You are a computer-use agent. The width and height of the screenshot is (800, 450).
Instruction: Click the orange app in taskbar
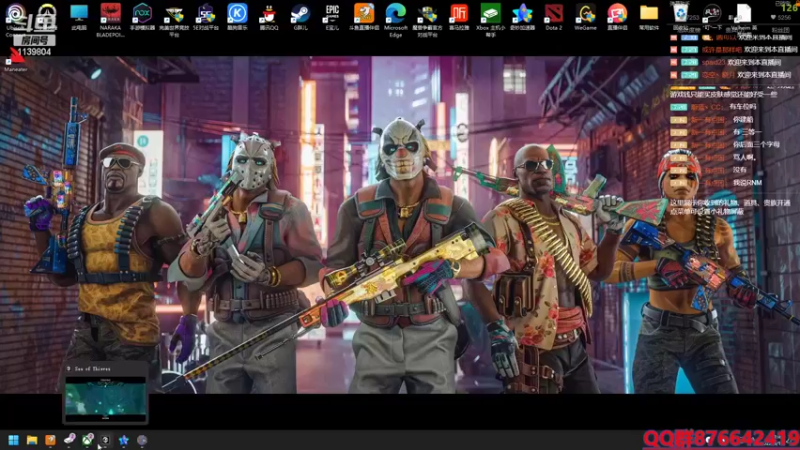click(x=50, y=440)
